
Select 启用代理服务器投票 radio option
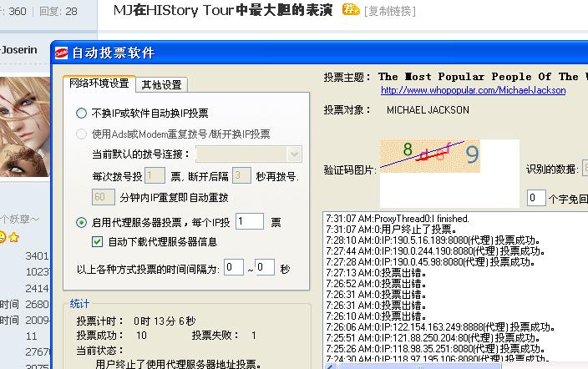tap(81, 222)
